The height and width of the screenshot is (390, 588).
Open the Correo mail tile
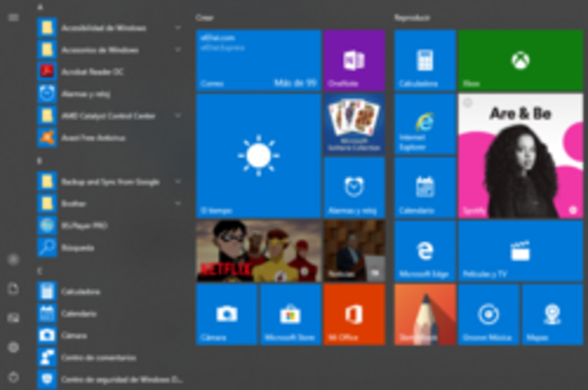click(x=259, y=61)
